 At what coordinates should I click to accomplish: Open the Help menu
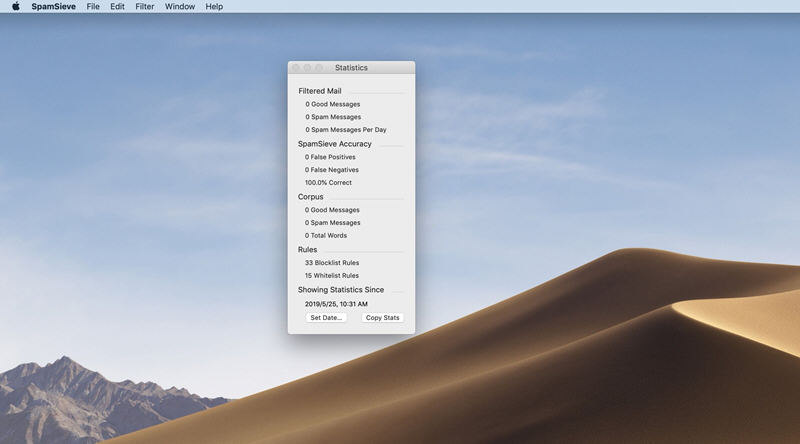(x=214, y=7)
